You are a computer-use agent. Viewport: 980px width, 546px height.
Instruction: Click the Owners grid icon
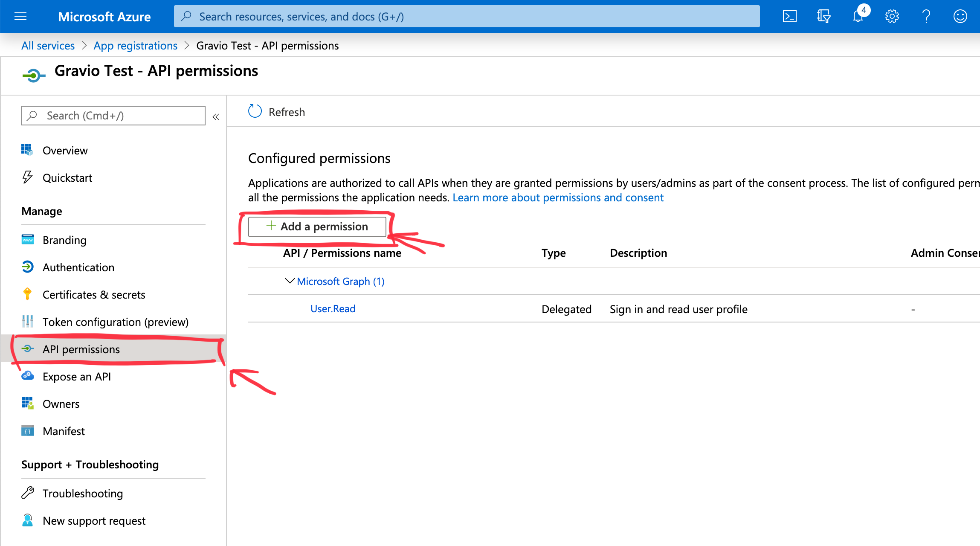pos(27,403)
